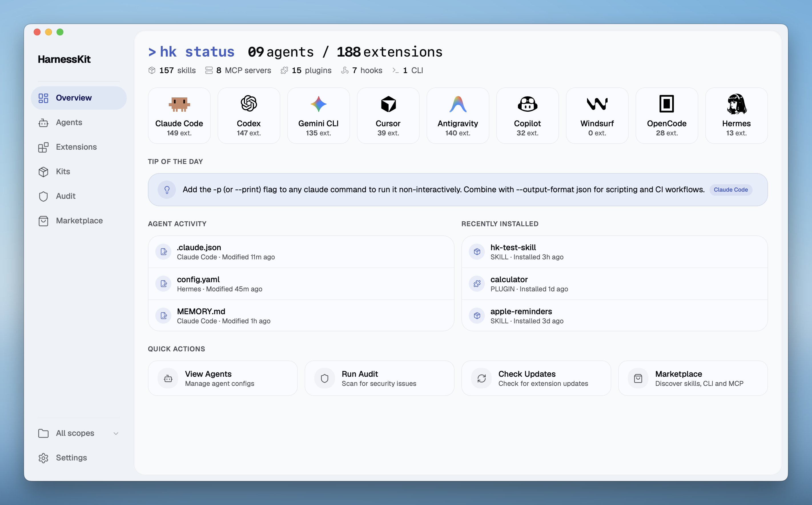Viewport: 812px width, 505px height.
Task: Click the bag icon in Marketplace quick action
Action: pyautogui.click(x=638, y=378)
